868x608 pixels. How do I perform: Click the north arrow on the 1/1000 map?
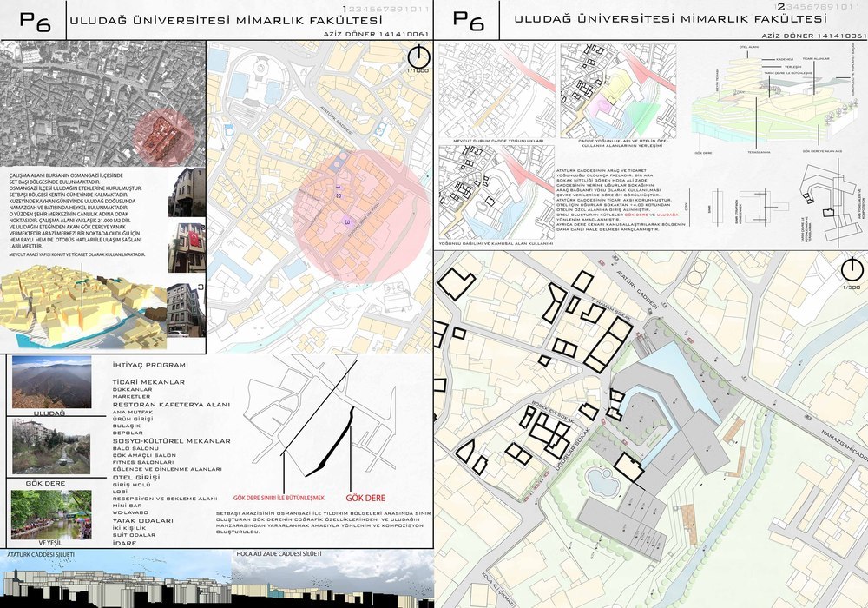click(419, 56)
